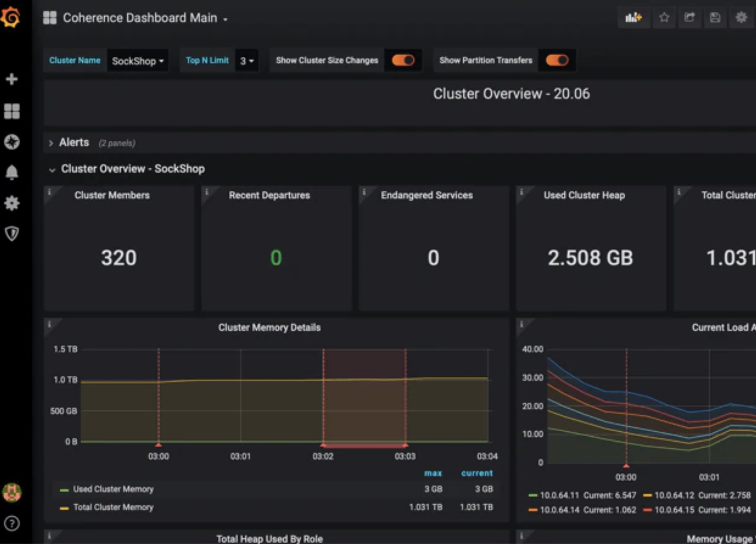Open the Create plus menu in sidebar
The width and height of the screenshot is (756, 544).
click(x=12, y=79)
